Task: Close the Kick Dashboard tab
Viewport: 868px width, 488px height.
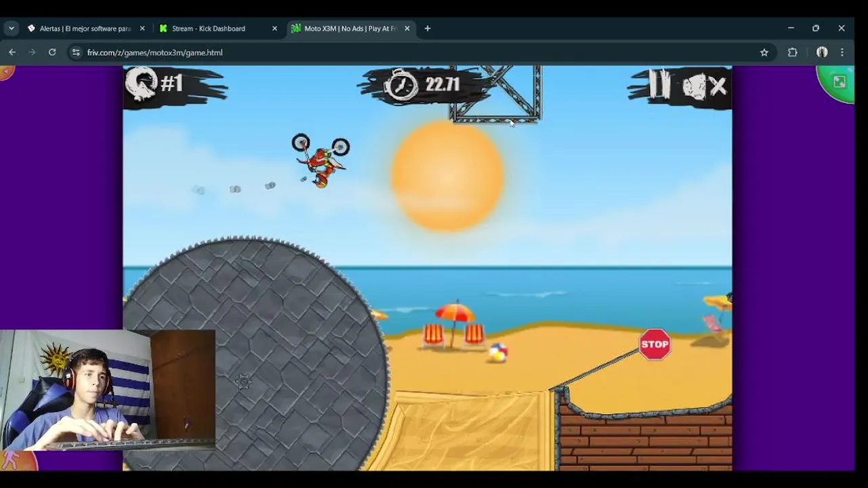Action: pos(274,28)
